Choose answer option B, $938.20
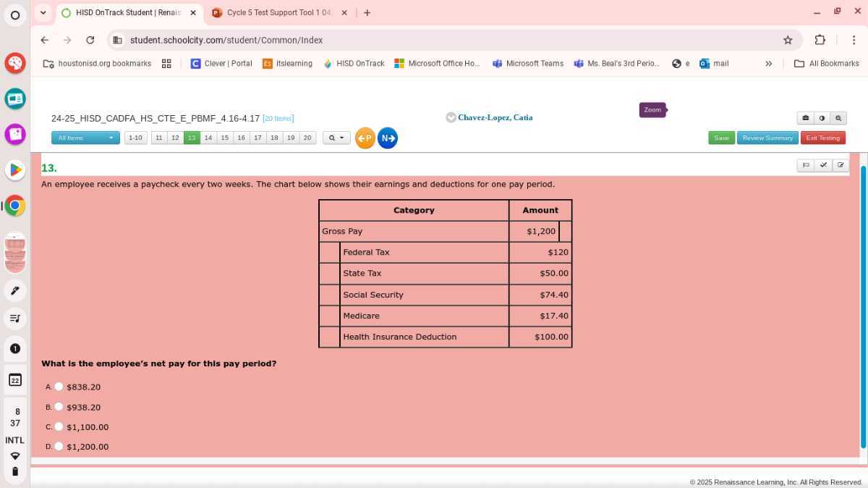868x488 pixels. click(x=59, y=407)
